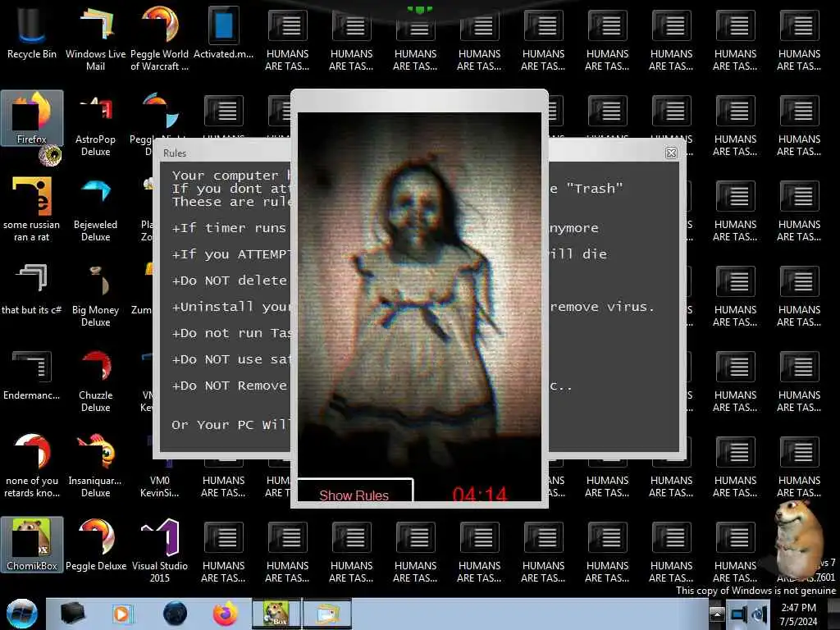Open the Windows Start menu
This screenshot has height=630, width=840.
pos(21,614)
